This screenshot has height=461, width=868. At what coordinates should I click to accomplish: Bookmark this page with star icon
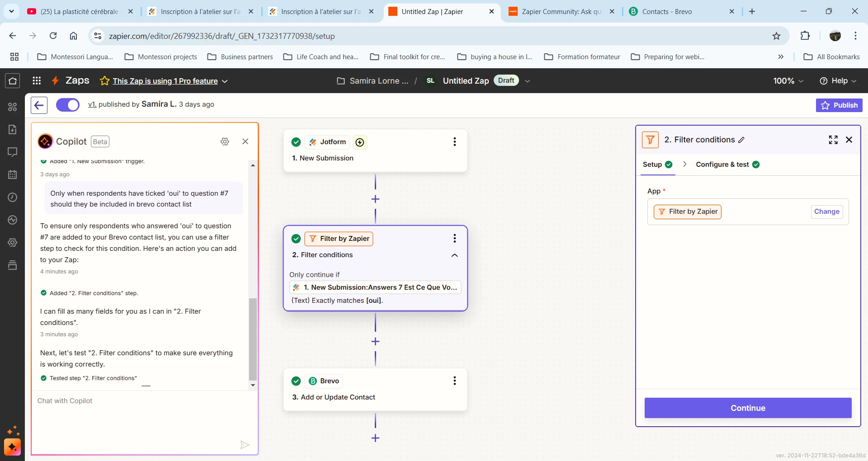776,36
